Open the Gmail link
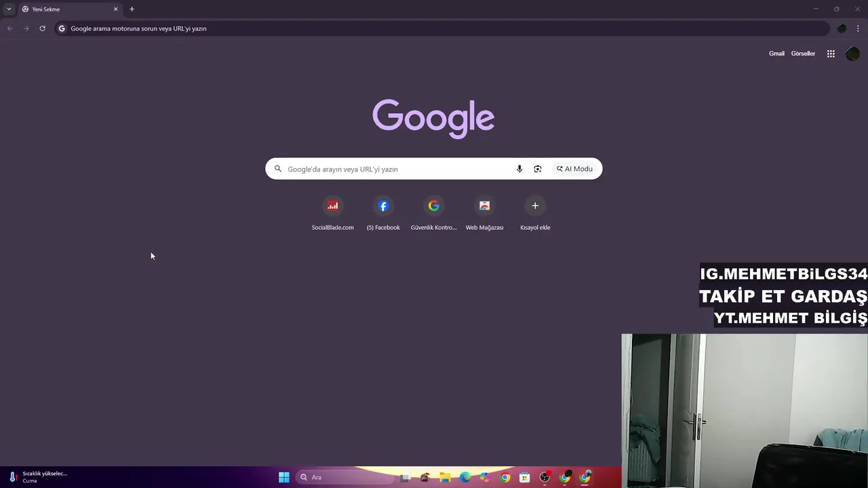This screenshot has height=488, width=868. (776, 54)
